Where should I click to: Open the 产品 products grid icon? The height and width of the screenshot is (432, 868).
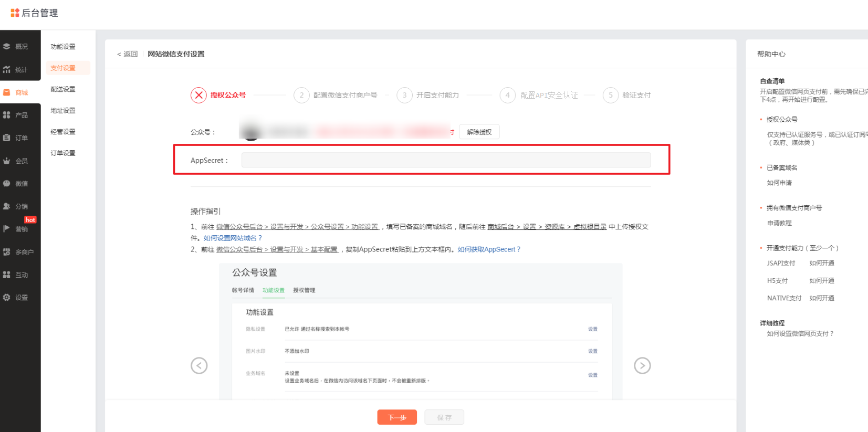tap(6, 115)
